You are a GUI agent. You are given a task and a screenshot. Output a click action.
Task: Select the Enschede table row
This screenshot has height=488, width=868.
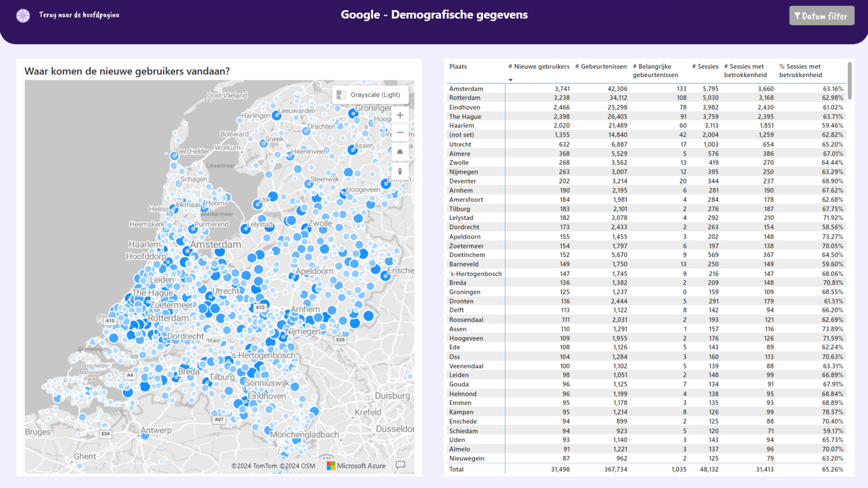[646, 421]
